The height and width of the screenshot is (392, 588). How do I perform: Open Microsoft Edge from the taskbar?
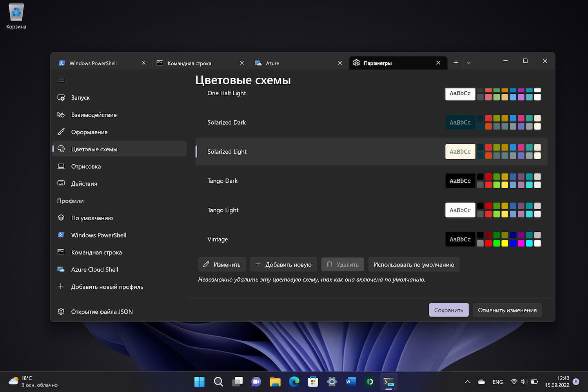point(294,382)
